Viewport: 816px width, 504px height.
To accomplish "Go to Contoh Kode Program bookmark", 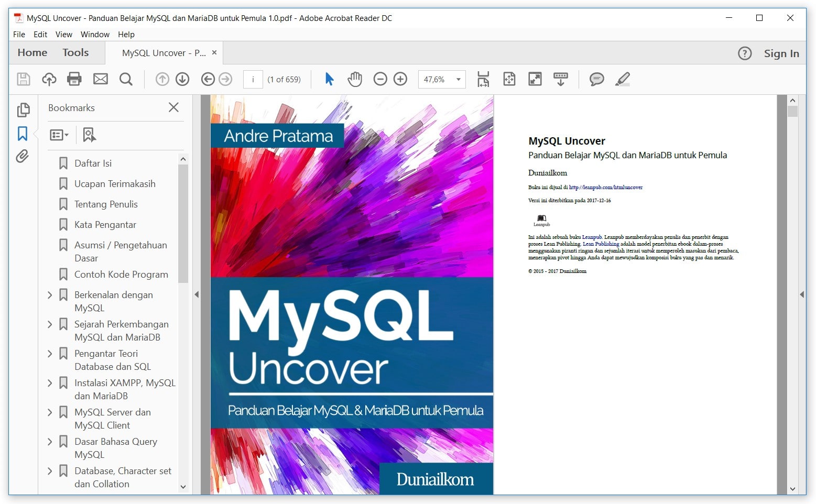I will tap(121, 275).
